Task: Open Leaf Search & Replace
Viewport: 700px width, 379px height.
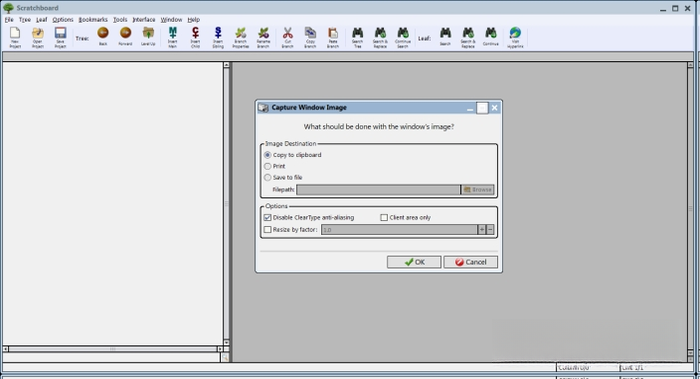Action: (468, 37)
